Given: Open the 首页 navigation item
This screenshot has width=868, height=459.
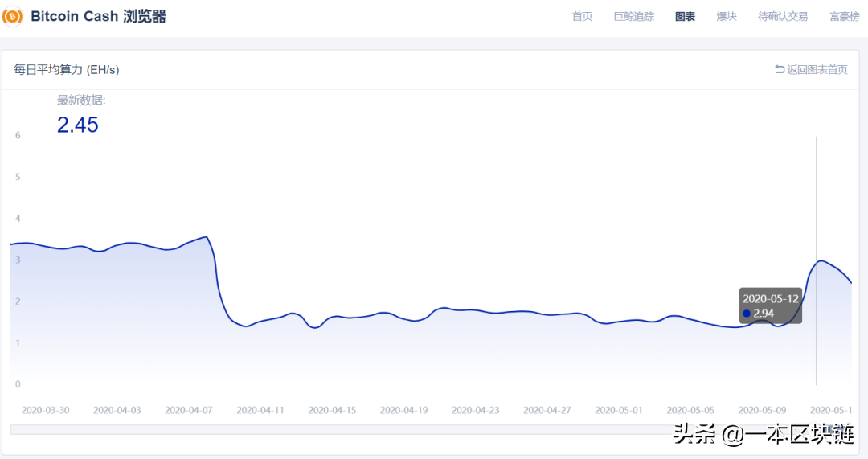Looking at the screenshot, I should pyautogui.click(x=582, y=17).
